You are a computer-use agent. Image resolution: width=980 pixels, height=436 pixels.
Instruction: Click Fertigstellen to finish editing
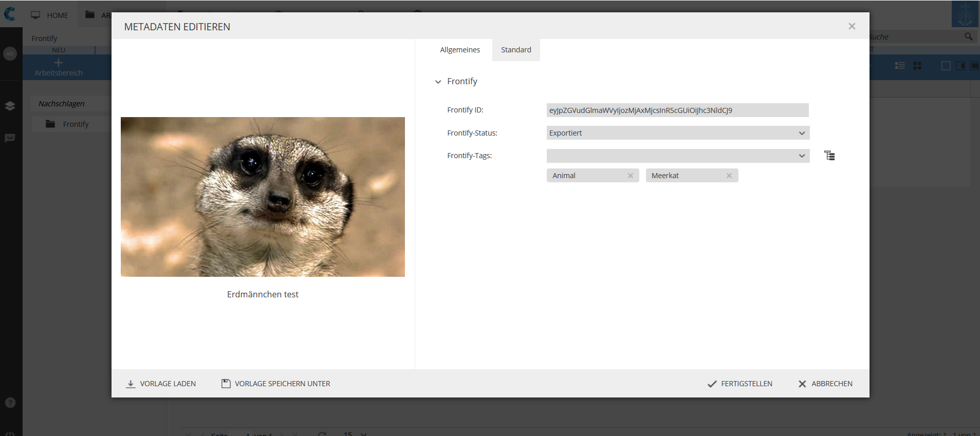pyautogui.click(x=740, y=384)
